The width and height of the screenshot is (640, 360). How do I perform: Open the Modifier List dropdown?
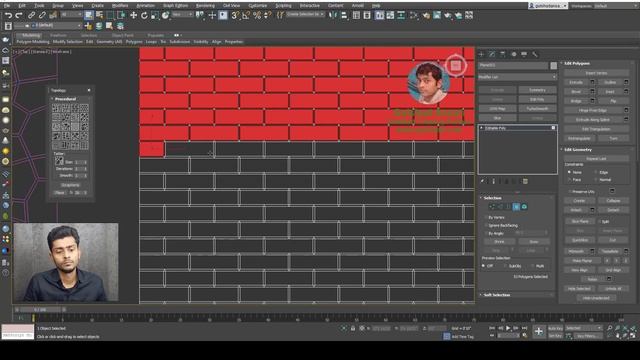point(518,77)
